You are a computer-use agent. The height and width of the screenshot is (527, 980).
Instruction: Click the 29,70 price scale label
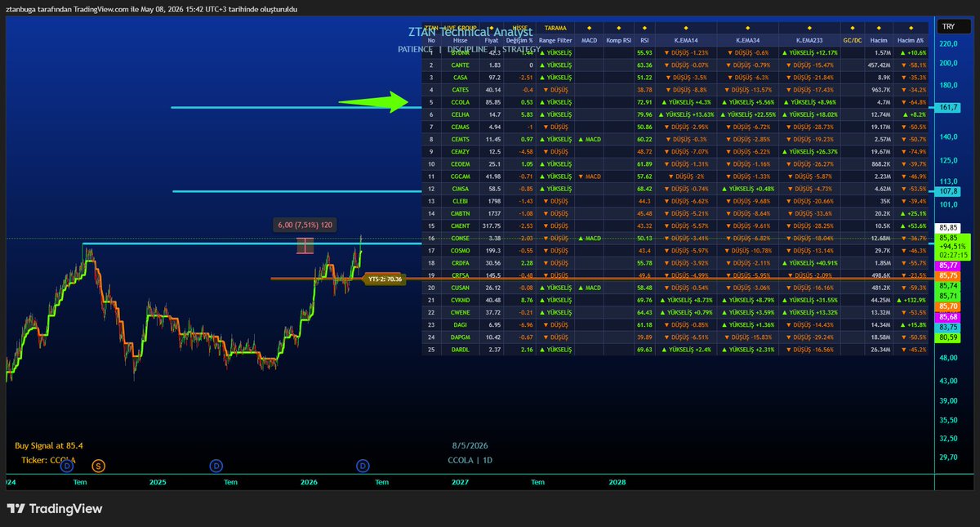click(948, 458)
